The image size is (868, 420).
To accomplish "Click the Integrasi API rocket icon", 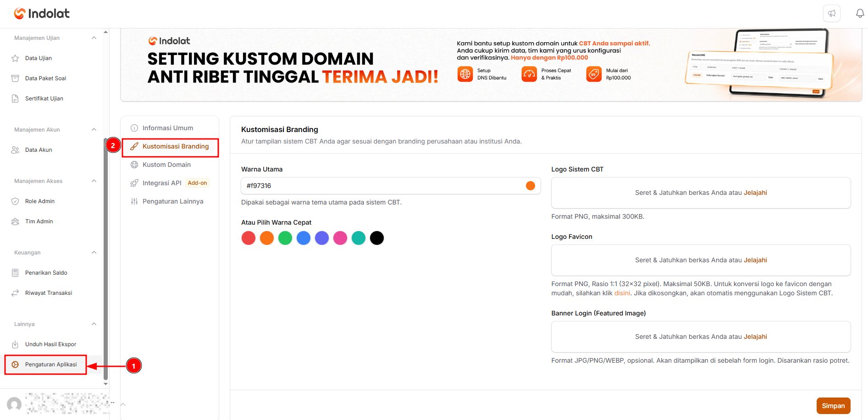I will tap(134, 183).
